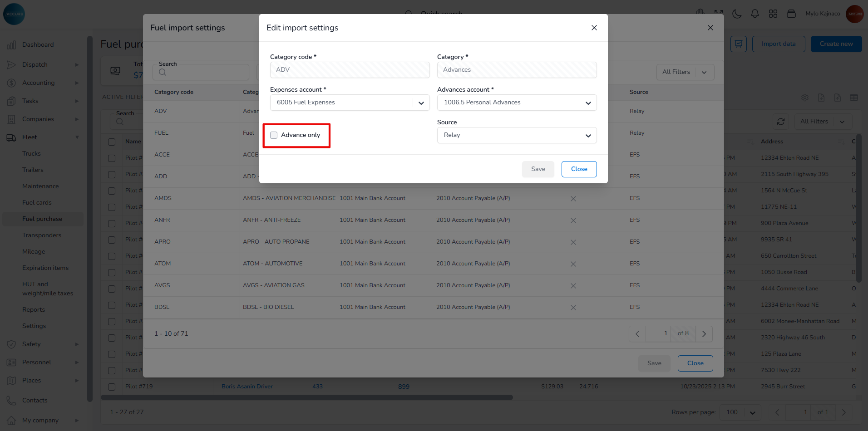This screenshot has height=431, width=868.
Task: Toggle dark mode moon icon
Action: point(737,14)
